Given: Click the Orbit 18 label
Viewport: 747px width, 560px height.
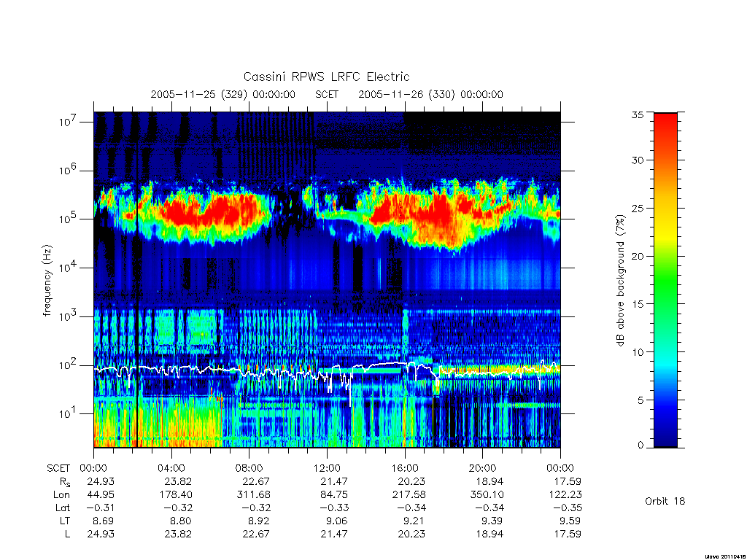Looking at the screenshot, I should point(665,501).
